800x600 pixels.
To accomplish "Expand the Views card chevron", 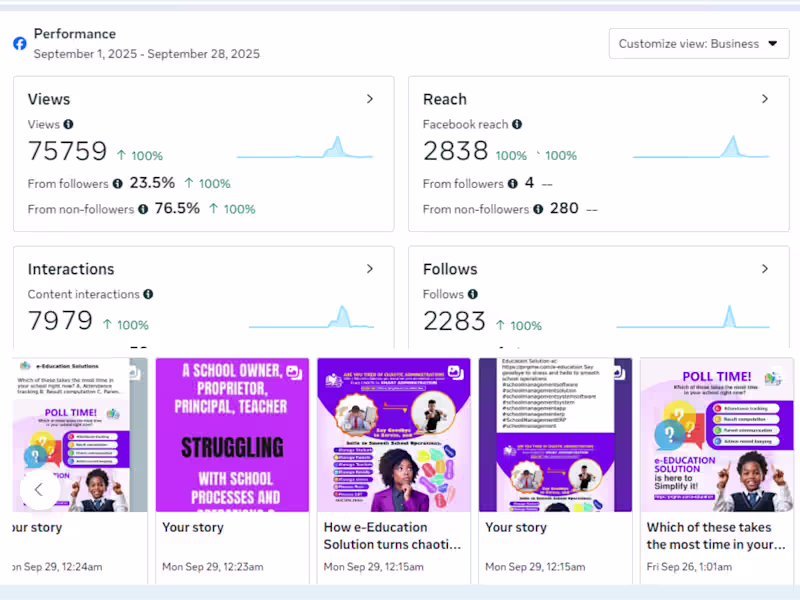I will coord(370,99).
